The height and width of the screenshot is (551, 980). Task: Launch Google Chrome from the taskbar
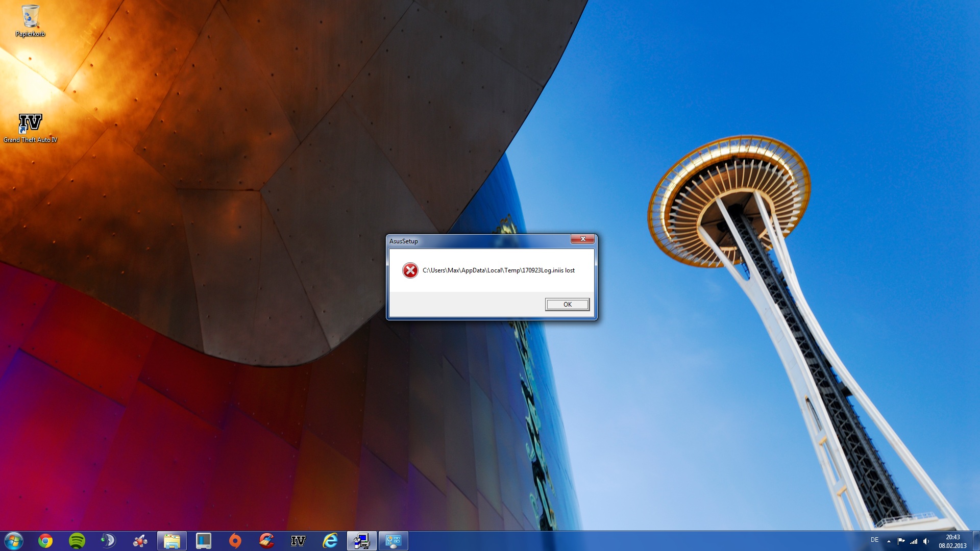coord(45,541)
